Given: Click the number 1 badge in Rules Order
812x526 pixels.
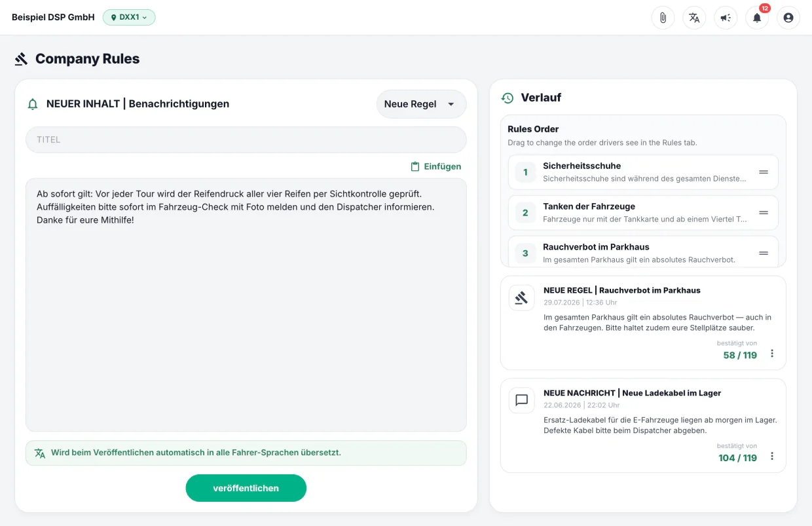Looking at the screenshot, I should (x=525, y=172).
